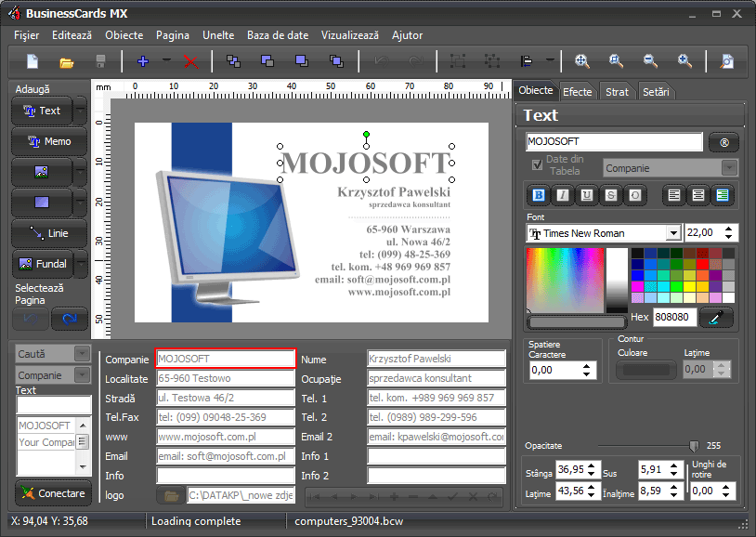This screenshot has width=756, height=537.
Task: Open a file with folder icon
Action: click(x=67, y=62)
